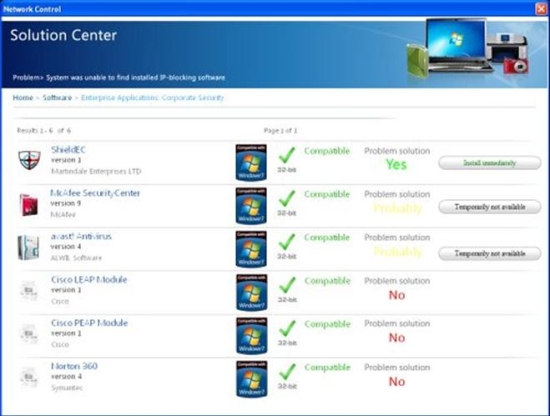Click the green checkmark beside McAfee SecurityCenter

(x=287, y=199)
